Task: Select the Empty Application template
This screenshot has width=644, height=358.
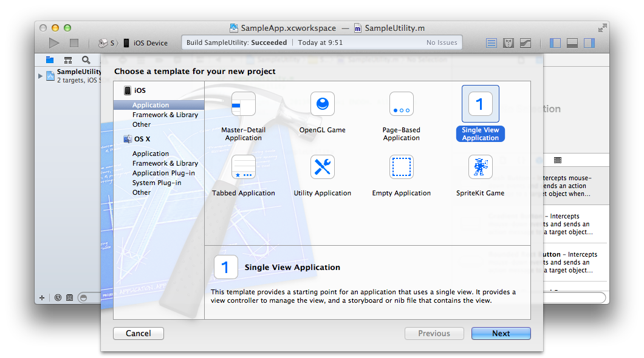Action: (402, 167)
